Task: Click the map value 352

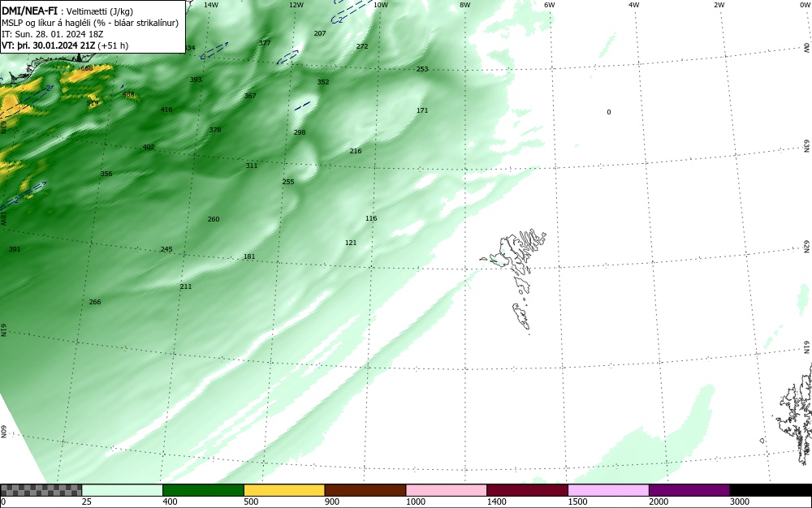Action: [323, 82]
